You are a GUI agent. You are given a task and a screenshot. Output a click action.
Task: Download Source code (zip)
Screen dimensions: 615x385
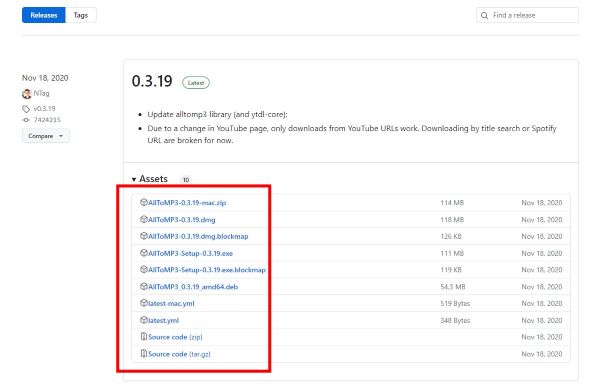pyautogui.click(x=175, y=337)
